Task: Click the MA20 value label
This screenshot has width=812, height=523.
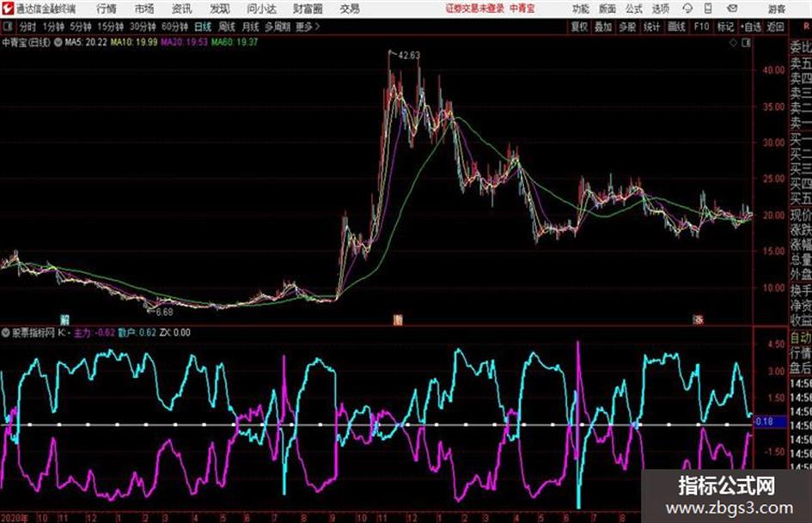Action: [x=184, y=42]
